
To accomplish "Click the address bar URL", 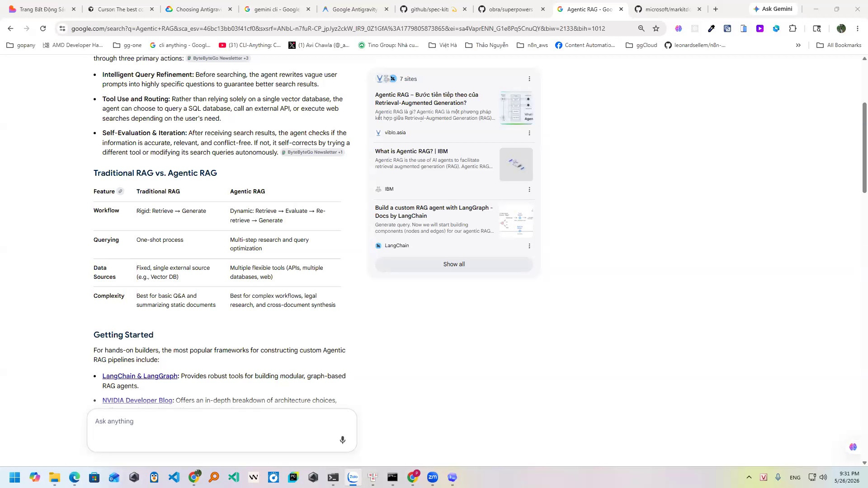I will pos(338,28).
